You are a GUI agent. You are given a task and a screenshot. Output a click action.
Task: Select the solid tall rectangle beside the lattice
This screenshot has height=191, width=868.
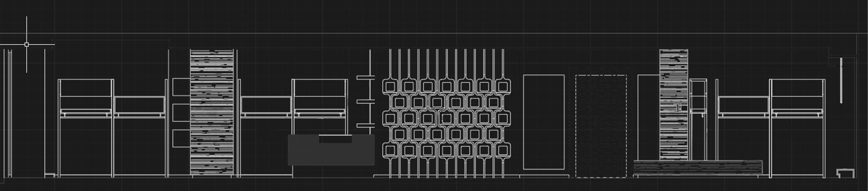[543, 122]
